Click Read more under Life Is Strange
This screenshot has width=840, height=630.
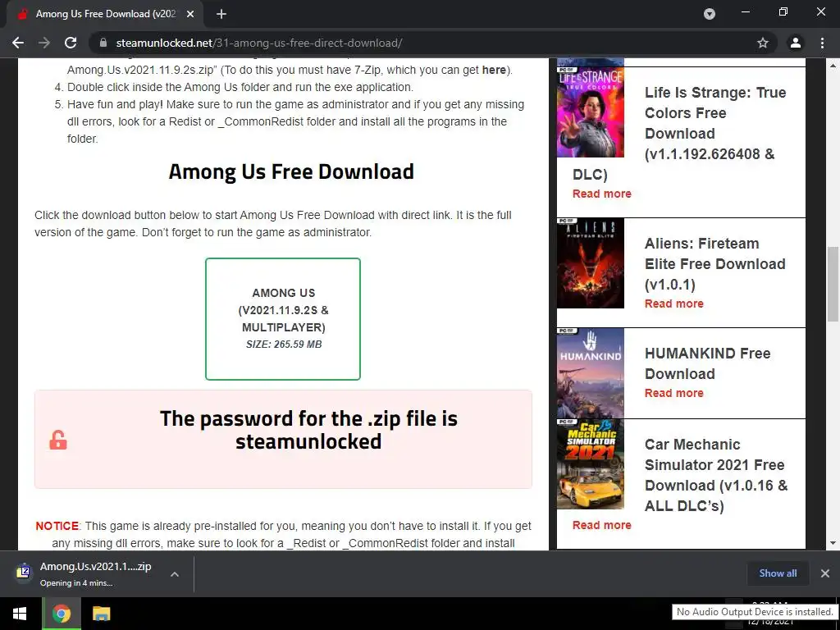click(x=601, y=194)
